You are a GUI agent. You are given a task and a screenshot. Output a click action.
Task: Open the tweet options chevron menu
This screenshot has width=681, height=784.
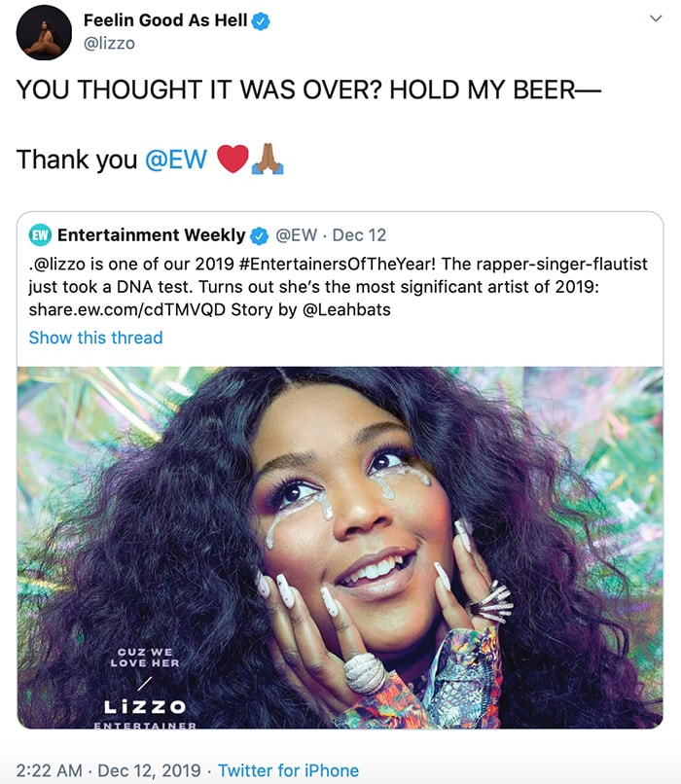656,19
